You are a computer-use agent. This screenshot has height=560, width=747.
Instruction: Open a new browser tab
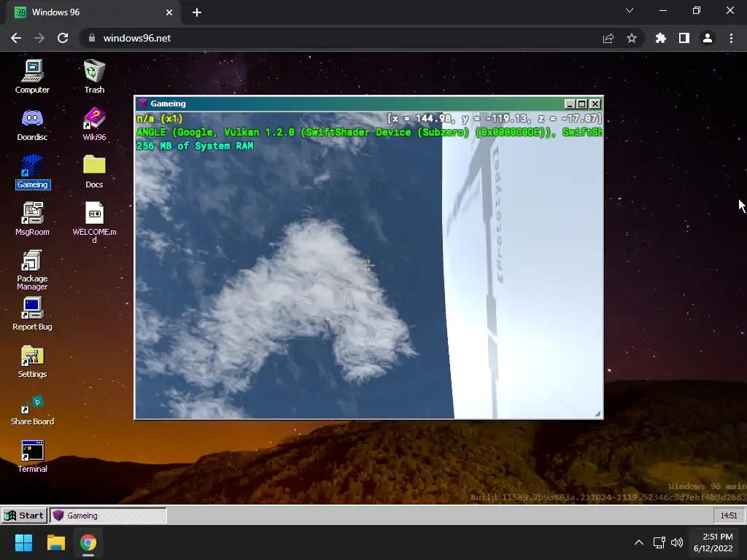pyautogui.click(x=197, y=12)
